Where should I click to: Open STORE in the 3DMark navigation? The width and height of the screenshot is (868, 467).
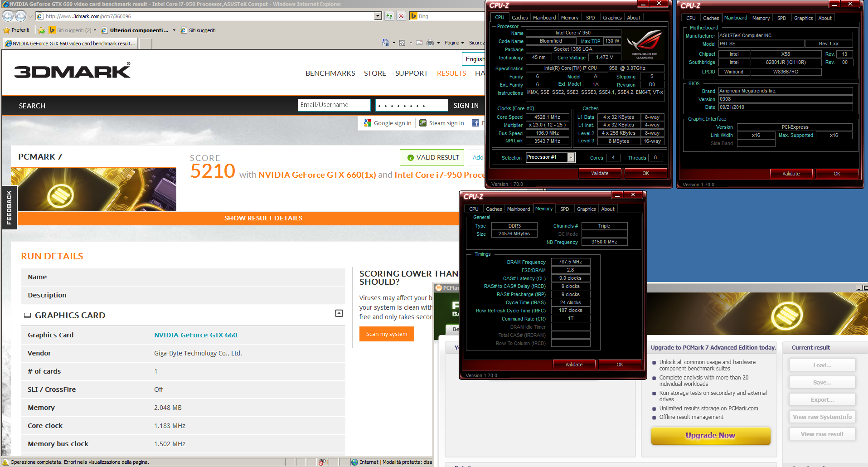[375, 73]
